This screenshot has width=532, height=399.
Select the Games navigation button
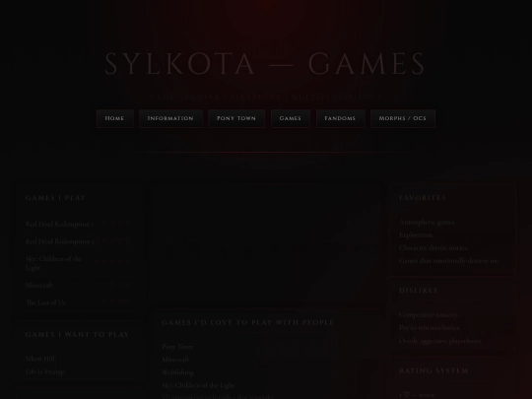point(291,118)
